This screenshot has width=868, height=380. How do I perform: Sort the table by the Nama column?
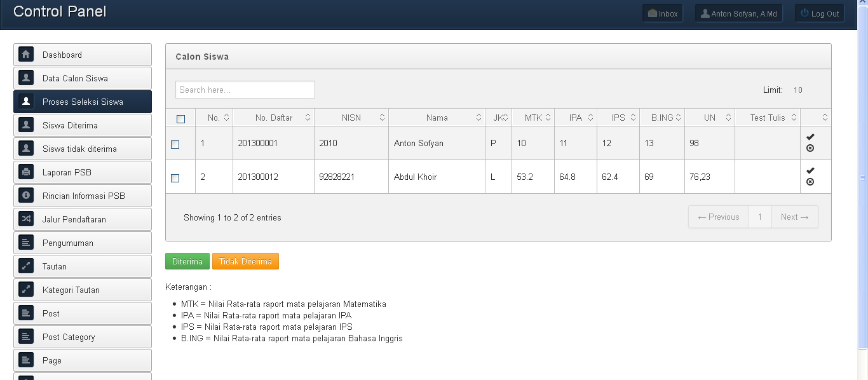437,118
